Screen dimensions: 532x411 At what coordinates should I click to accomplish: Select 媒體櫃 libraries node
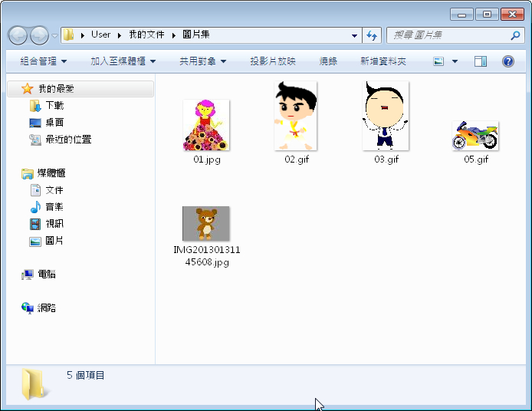pyautogui.click(x=51, y=173)
